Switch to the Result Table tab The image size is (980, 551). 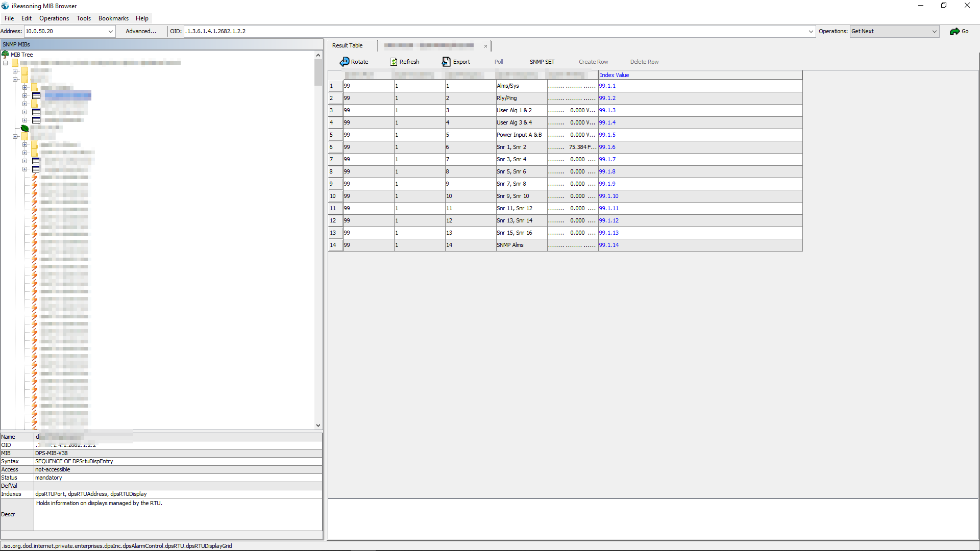[x=347, y=45]
